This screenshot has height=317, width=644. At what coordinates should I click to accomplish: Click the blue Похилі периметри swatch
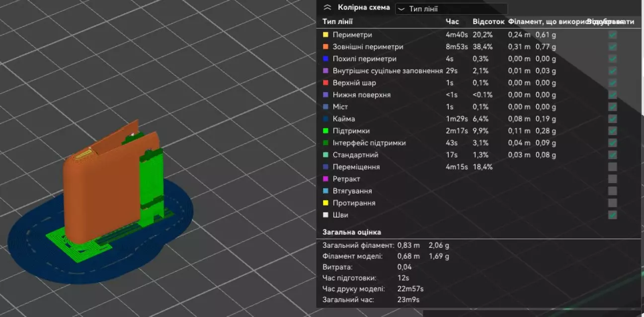click(x=326, y=59)
